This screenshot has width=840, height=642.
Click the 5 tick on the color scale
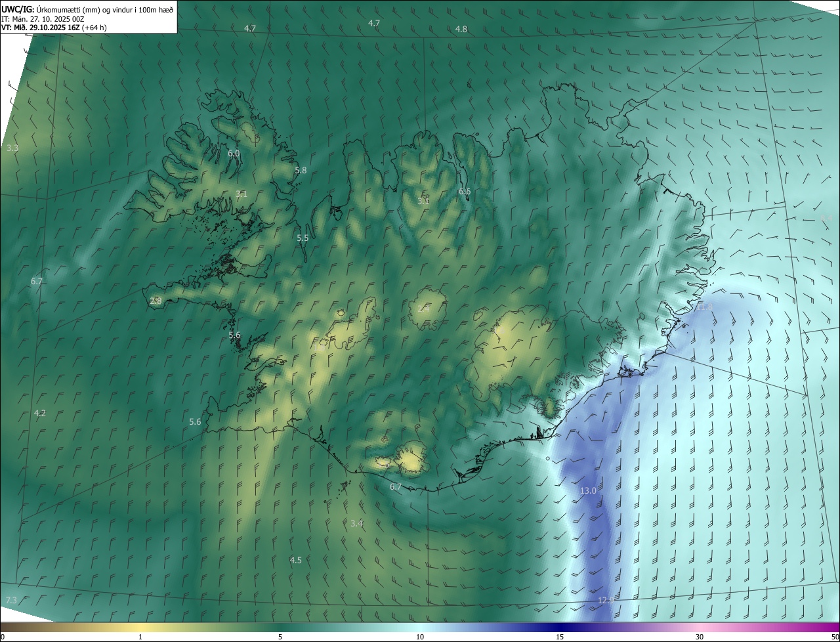tap(280, 637)
